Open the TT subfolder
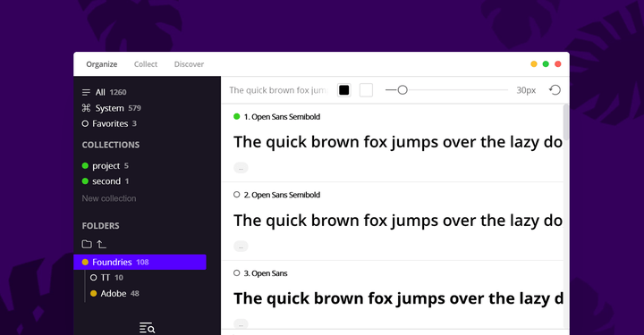Image resolution: width=644 pixels, height=335 pixels. coord(106,278)
